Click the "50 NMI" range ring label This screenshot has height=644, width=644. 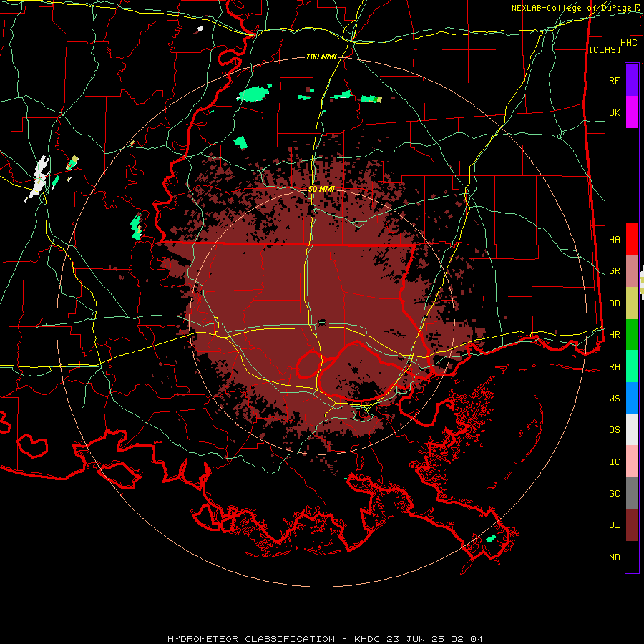tap(321, 189)
